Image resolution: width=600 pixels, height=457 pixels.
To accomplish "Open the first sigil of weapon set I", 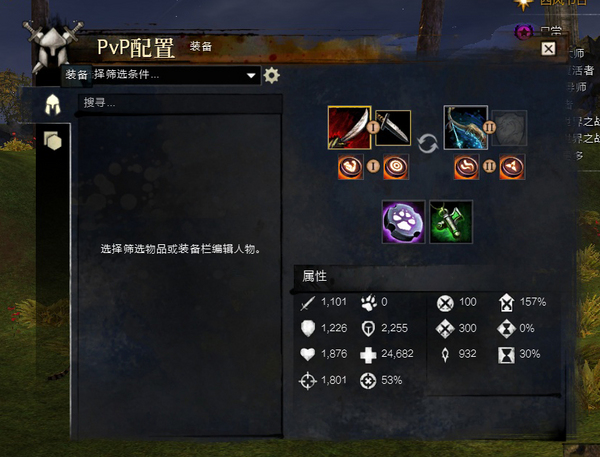I will (x=350, y=166).
